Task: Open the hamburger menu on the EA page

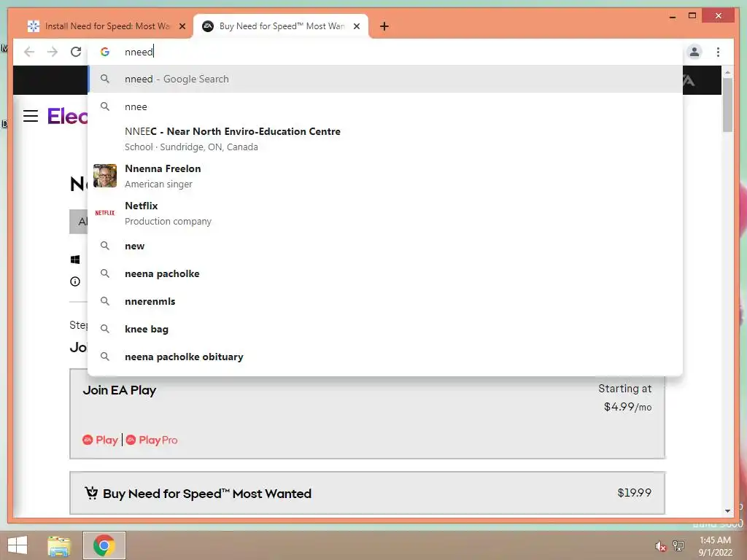Action: [31, 116]
